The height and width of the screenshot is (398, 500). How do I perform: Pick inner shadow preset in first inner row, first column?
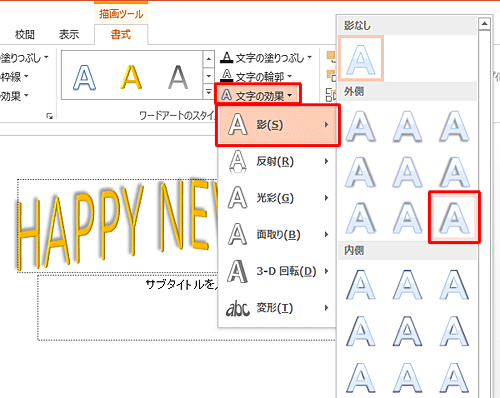click(x=361, y=285)
